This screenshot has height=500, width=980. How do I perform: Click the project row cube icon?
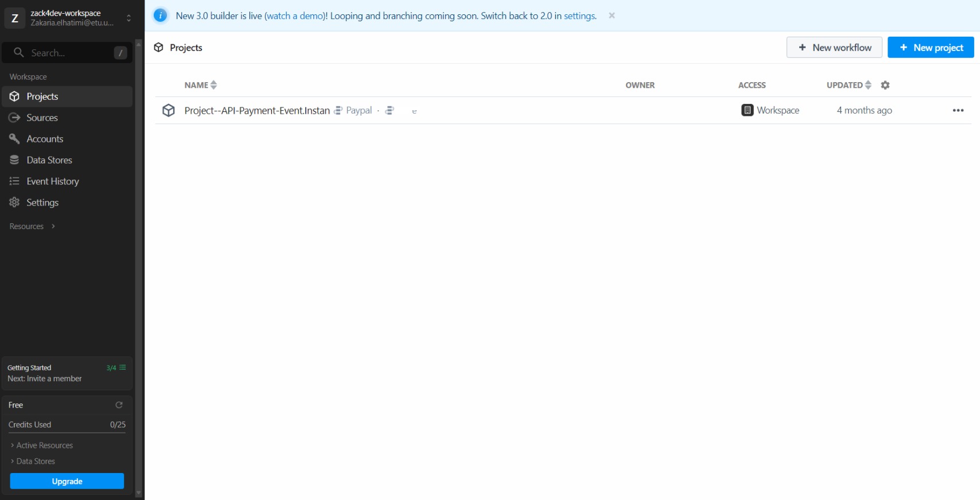click(169, 110)
